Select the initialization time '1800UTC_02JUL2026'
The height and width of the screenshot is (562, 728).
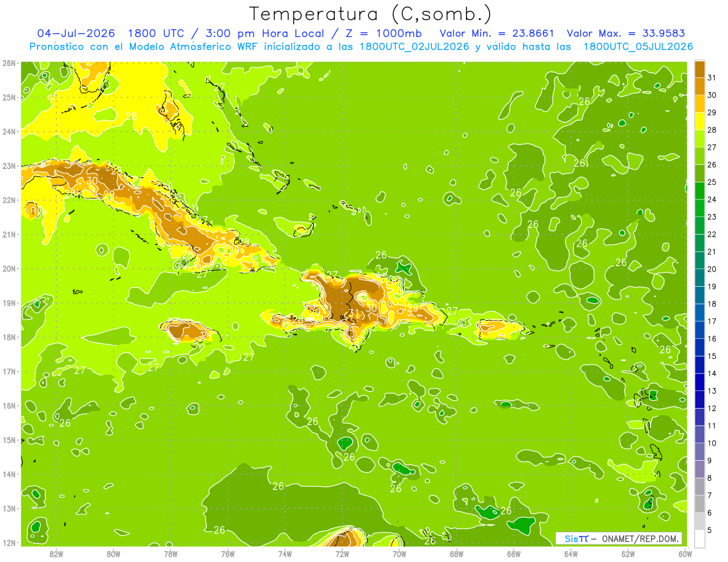coord(414,47)
